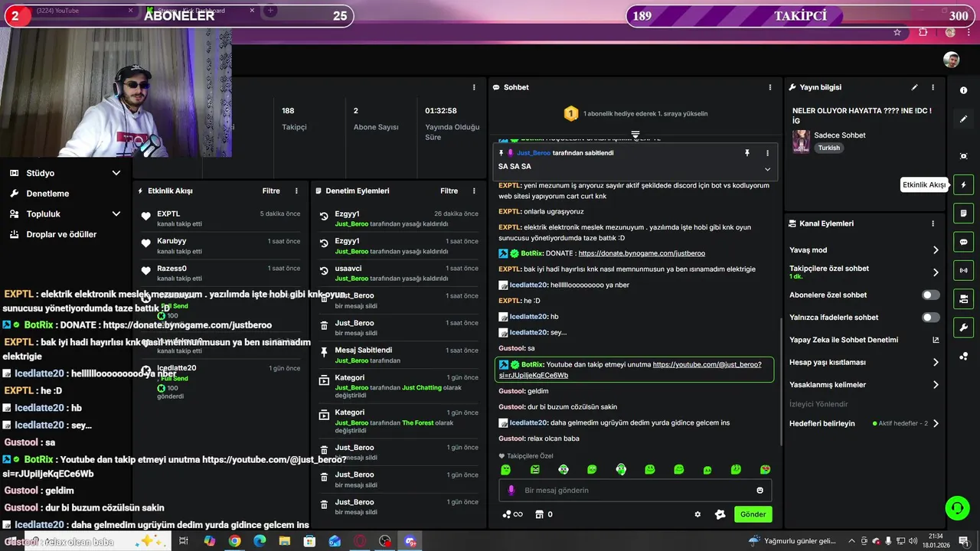Click the Mesaj Sabitlendi moderation entry
The image size is (980, 551).
(398, 355)
